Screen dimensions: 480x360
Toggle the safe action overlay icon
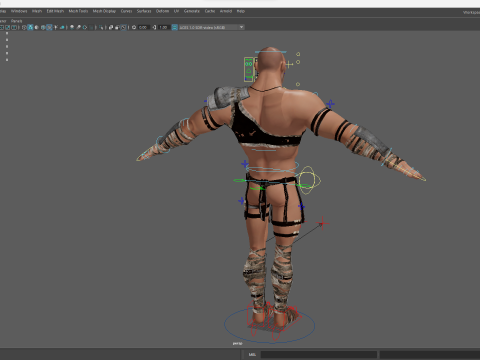8,27
